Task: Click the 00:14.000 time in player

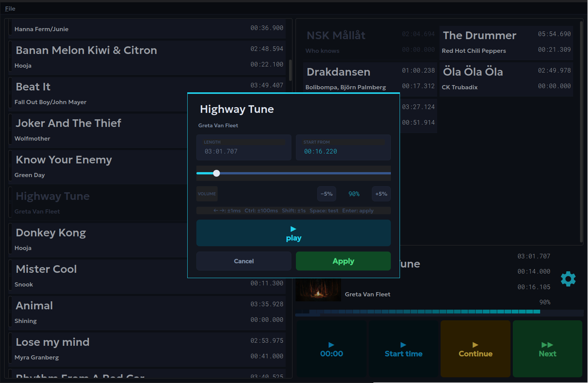Action: pyautogui.click(x=534, y=271)
